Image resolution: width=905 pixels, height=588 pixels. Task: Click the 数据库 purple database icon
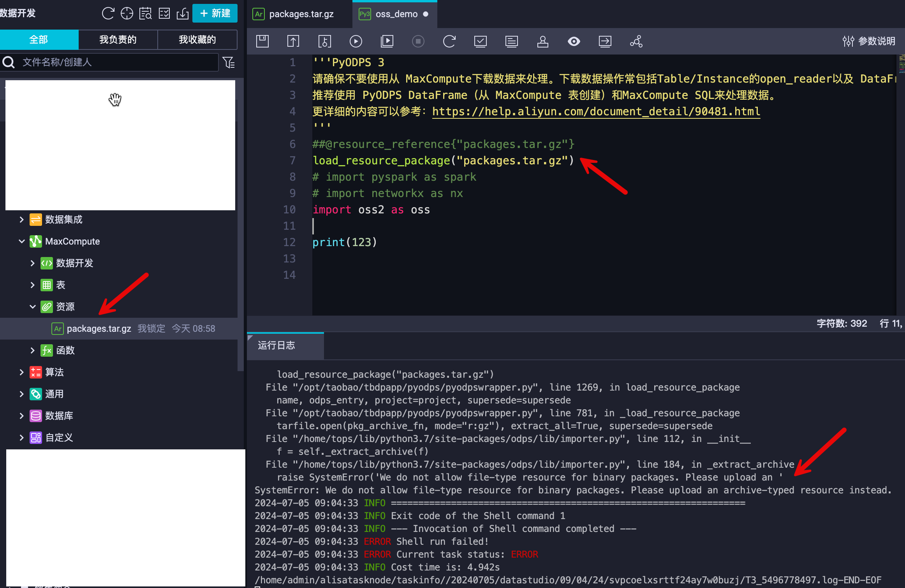pyautogui.click(x=36, y=416)
